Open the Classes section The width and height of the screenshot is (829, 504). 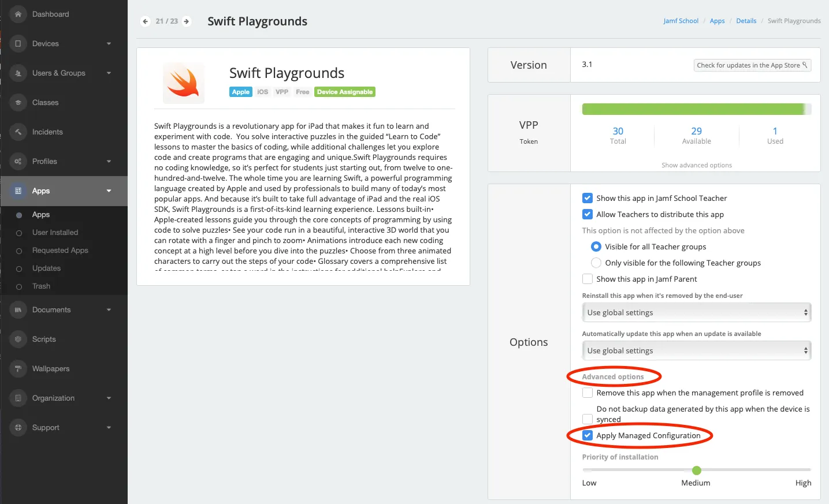click(46, 102)
